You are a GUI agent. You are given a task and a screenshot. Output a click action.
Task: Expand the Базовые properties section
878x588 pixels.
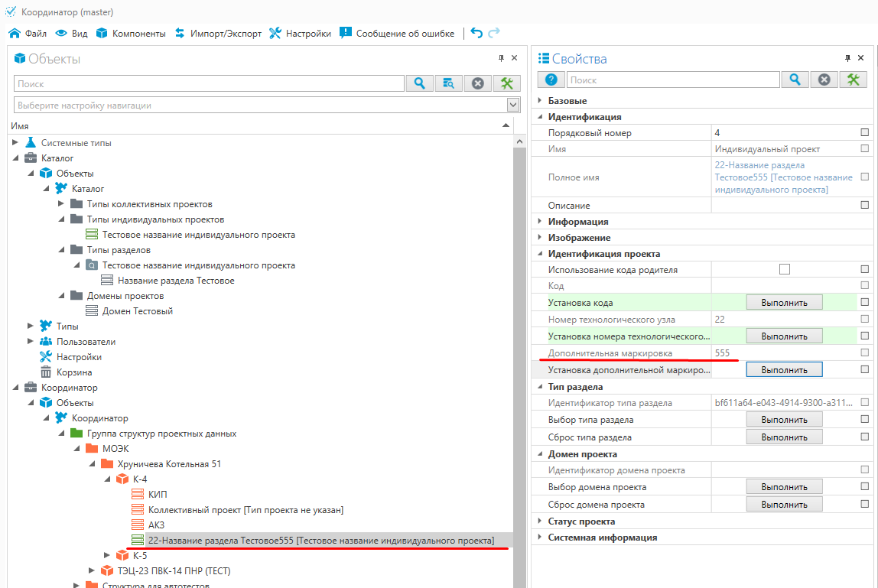[x=540, y=101]
